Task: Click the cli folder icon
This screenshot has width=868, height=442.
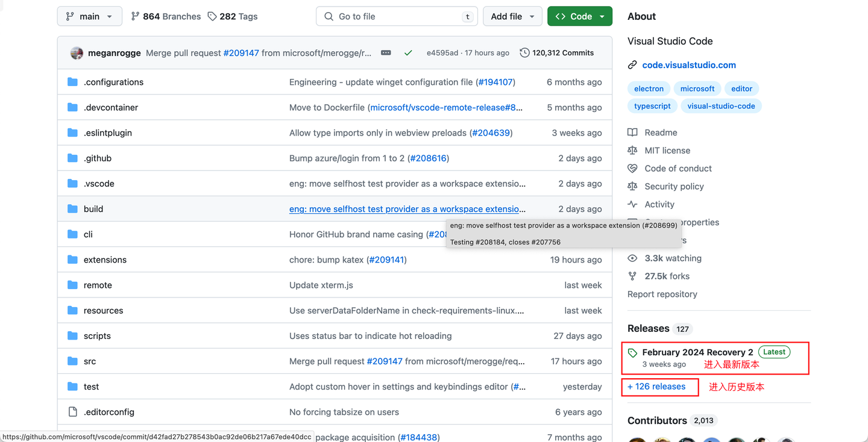Action: point(72,234)
